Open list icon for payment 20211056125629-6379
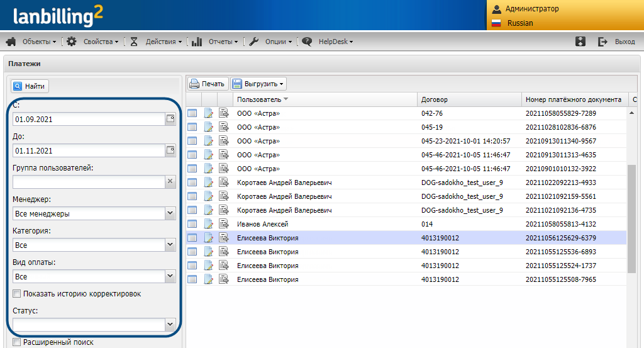This screenshot has width=644, height=348. point(192,238)
